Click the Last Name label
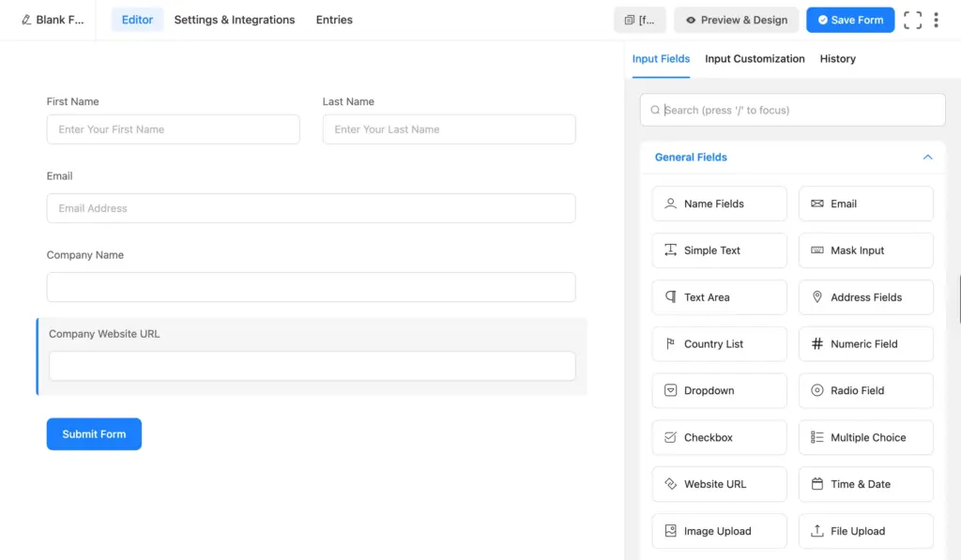This screenshot has width=961, height=560. click(x=348, y=101)
